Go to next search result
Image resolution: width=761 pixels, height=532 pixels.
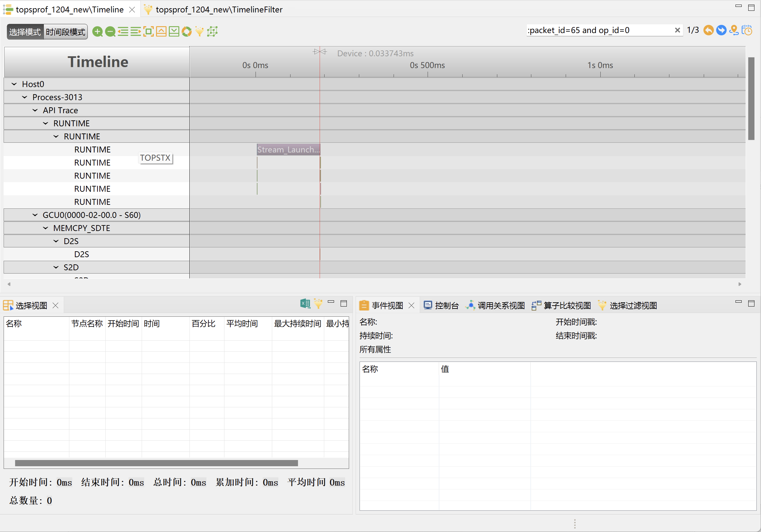(721, 30)
